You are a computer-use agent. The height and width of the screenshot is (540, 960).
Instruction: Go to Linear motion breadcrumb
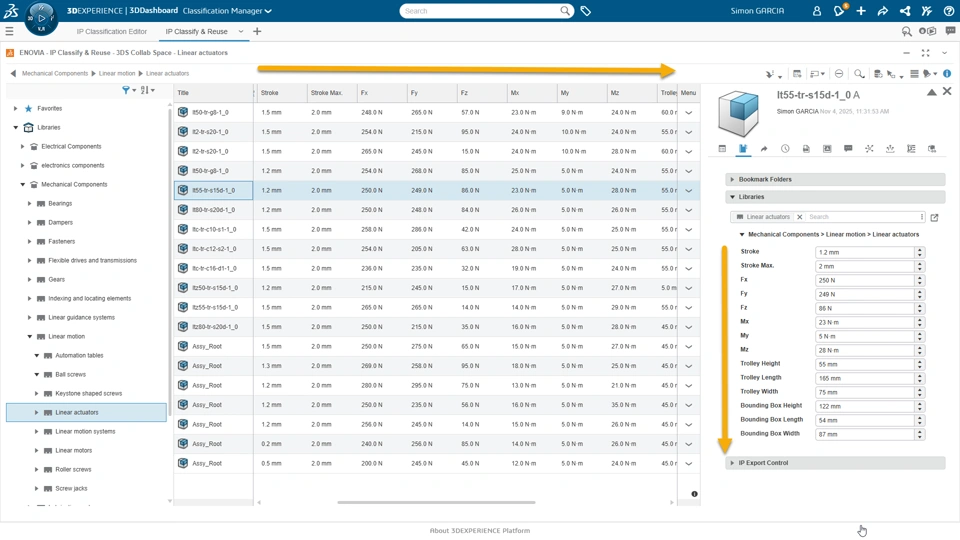(x=117, y=73)
